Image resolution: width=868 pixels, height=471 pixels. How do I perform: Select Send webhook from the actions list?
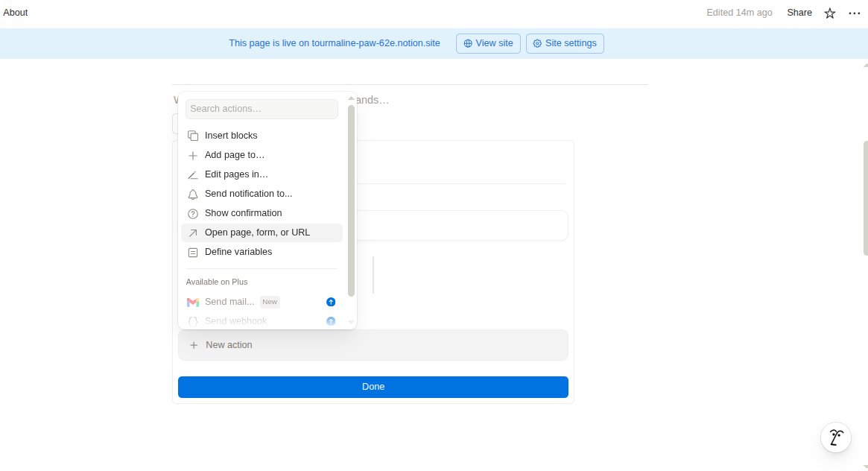click(235, 321)
